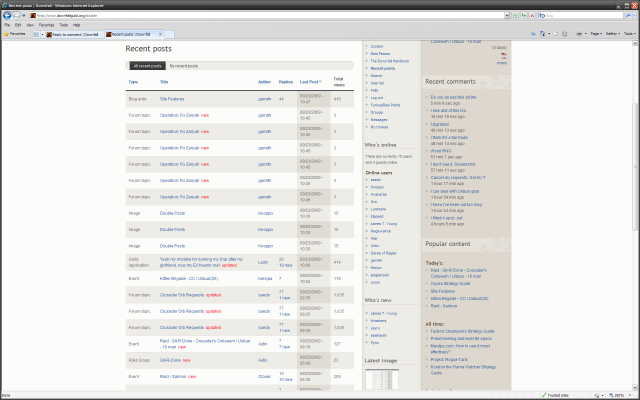Expand the Print options dropdown arrow
The image size is (640, 400).
click(585, 34)
